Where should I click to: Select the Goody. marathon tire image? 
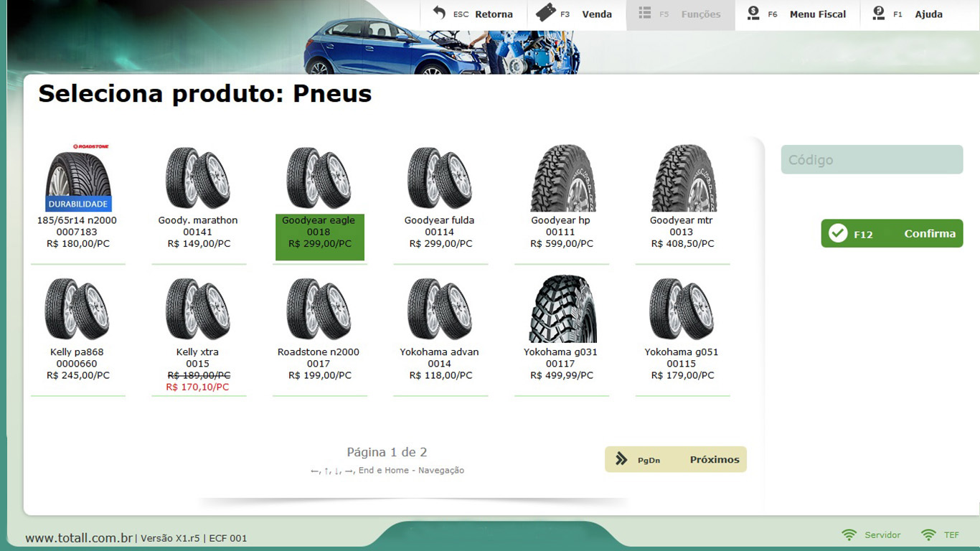[x=197, y=178]
